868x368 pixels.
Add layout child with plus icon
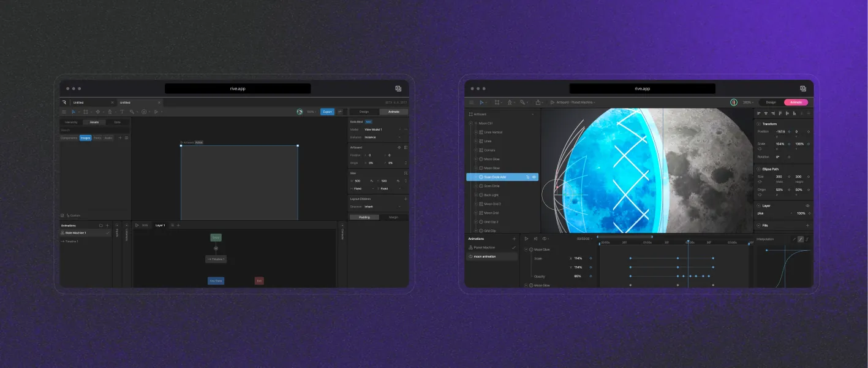coord(405,199)
